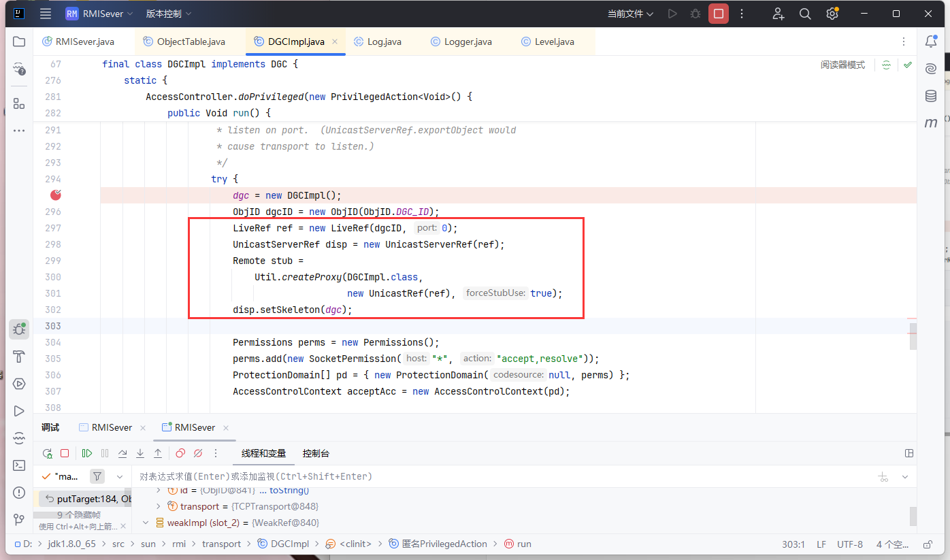
Task: Click DGCImpl in the breadcrumb path
Action: 290,544
